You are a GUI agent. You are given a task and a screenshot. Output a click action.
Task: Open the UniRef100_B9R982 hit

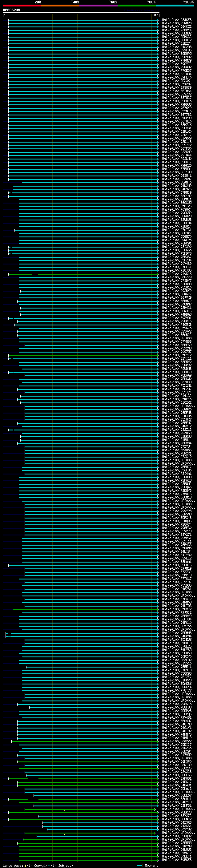click(x=176, y=57)
